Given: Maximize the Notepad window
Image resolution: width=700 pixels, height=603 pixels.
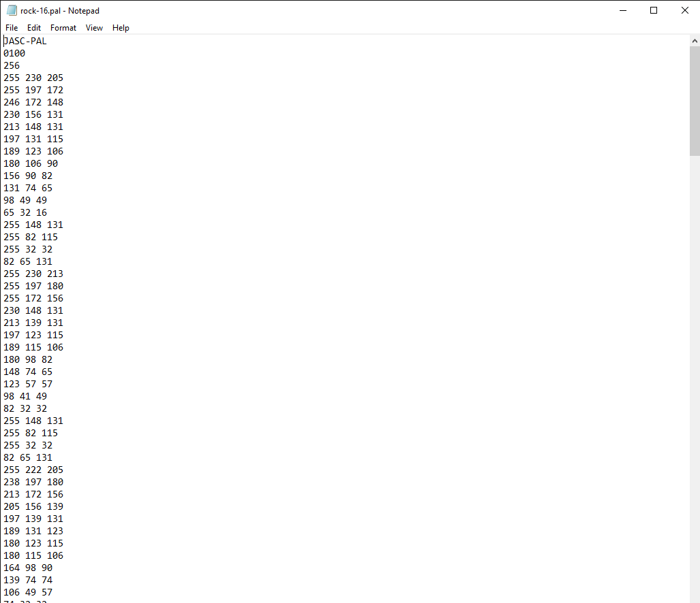Looking at the screenshot, I should pyautogui.click(x=654, y=10).
